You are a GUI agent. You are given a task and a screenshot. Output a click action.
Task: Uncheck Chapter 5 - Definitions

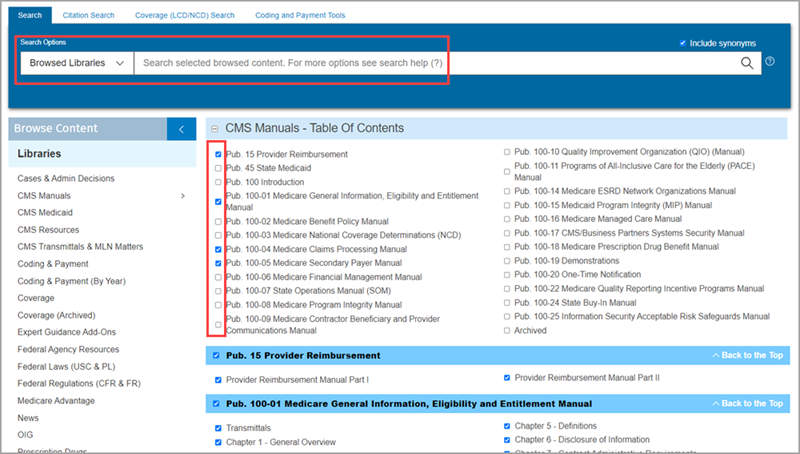coord(507,426)
